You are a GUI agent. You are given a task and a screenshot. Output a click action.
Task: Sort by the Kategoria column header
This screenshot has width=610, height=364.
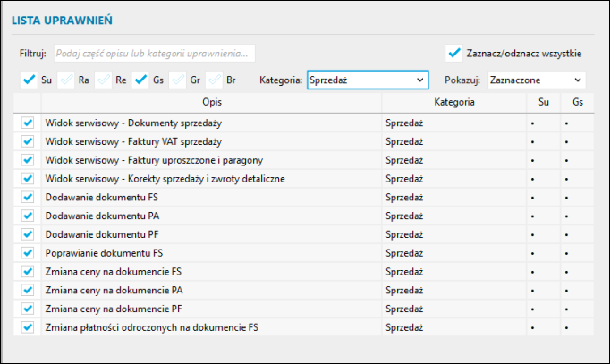453,102
